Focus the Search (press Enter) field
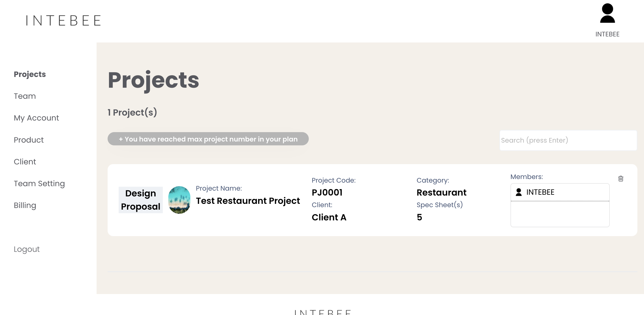 click(x=568, y=140)
